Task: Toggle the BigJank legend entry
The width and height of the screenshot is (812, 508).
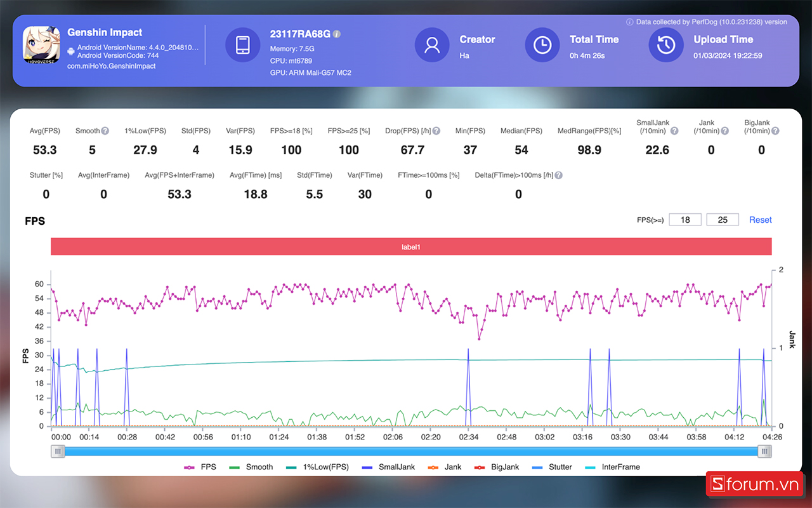Action: [x=497, y=467]
